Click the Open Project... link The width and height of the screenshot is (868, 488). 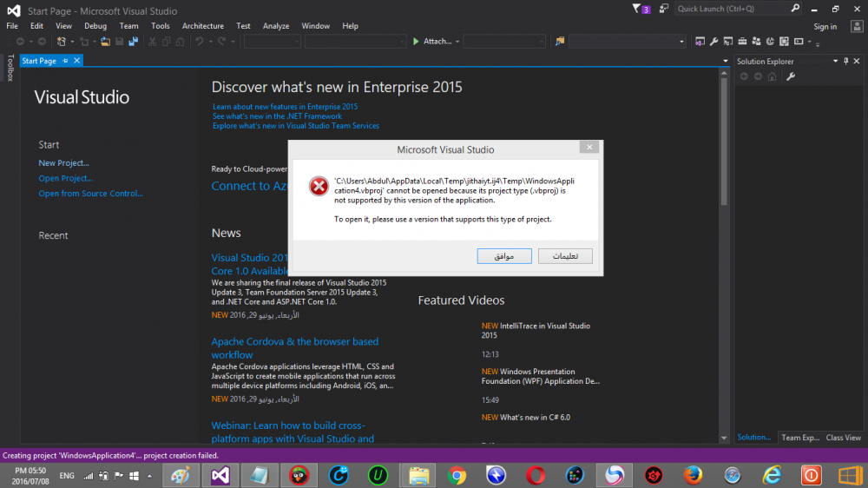pos(65,178)
